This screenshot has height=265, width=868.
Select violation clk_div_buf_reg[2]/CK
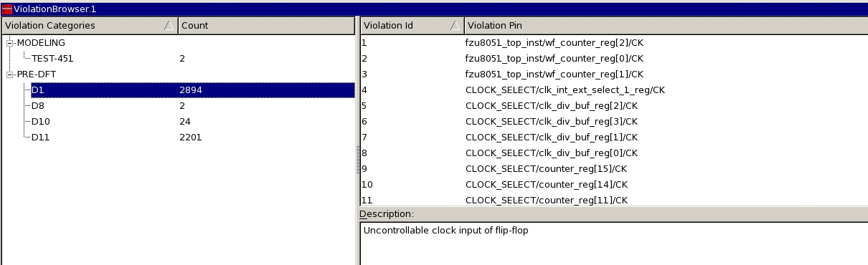[552, 106]
